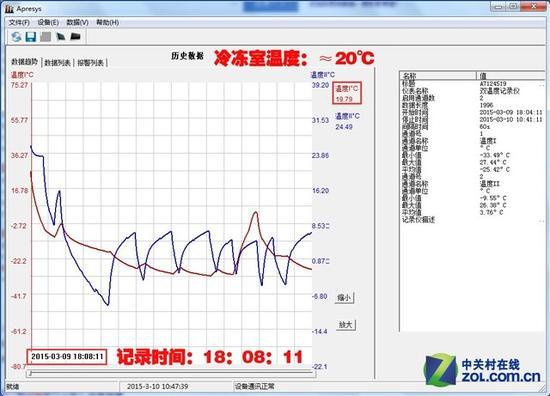The width and height of the screenshot is (550, 396).
Task: Click the 放大 zoom-in button
Action: [x=346, y=325]
